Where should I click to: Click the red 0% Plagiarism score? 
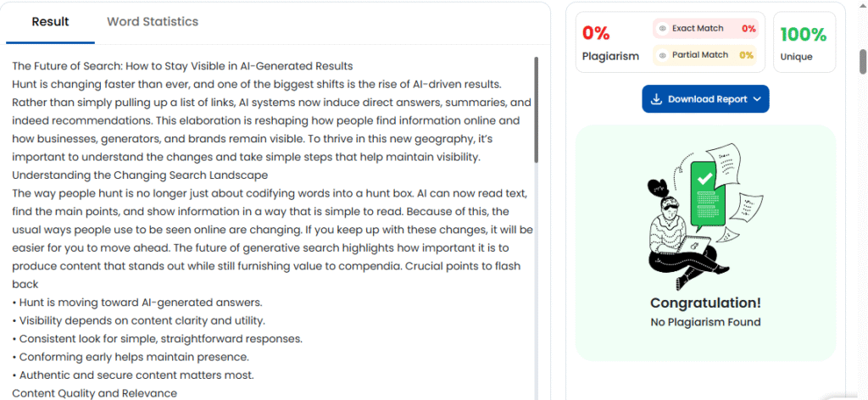point(596,34)
